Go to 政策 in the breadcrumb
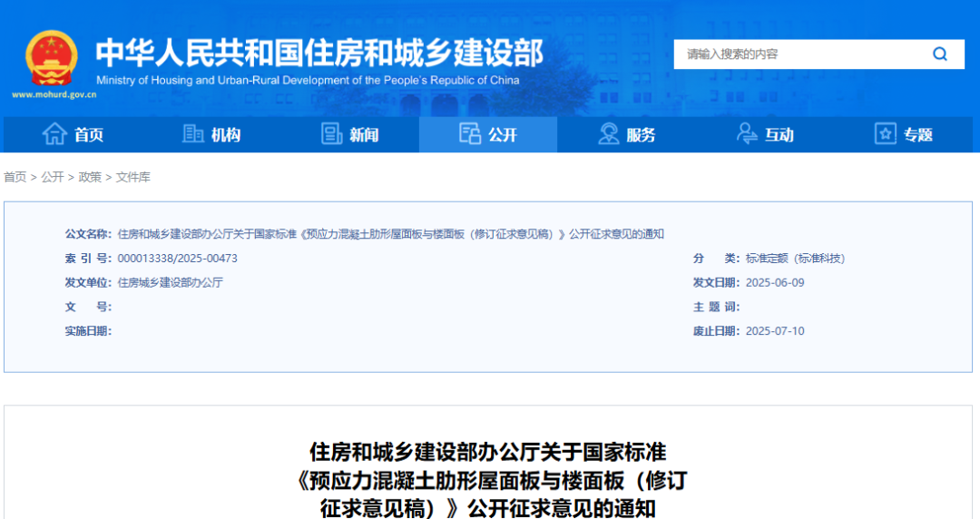 (x=90, y=177)
